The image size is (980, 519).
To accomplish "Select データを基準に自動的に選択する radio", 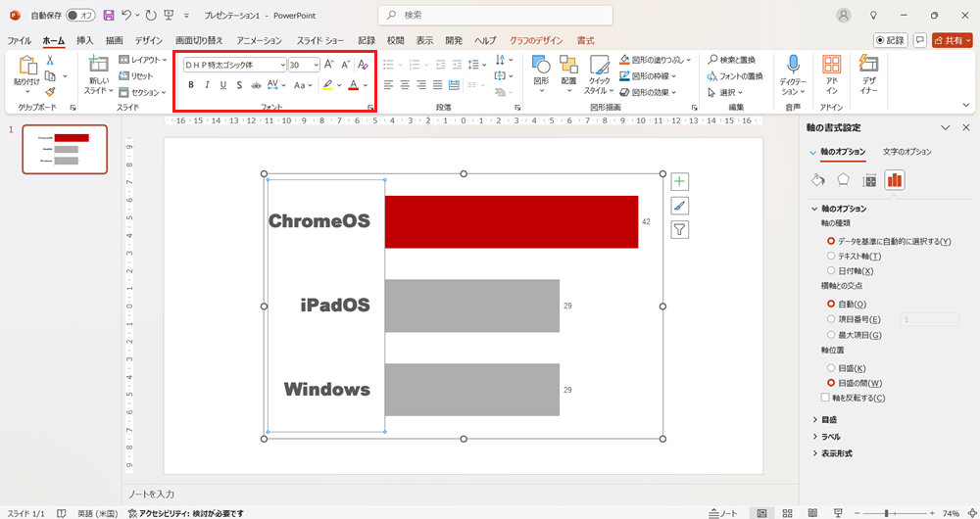I will click(831, 241).
